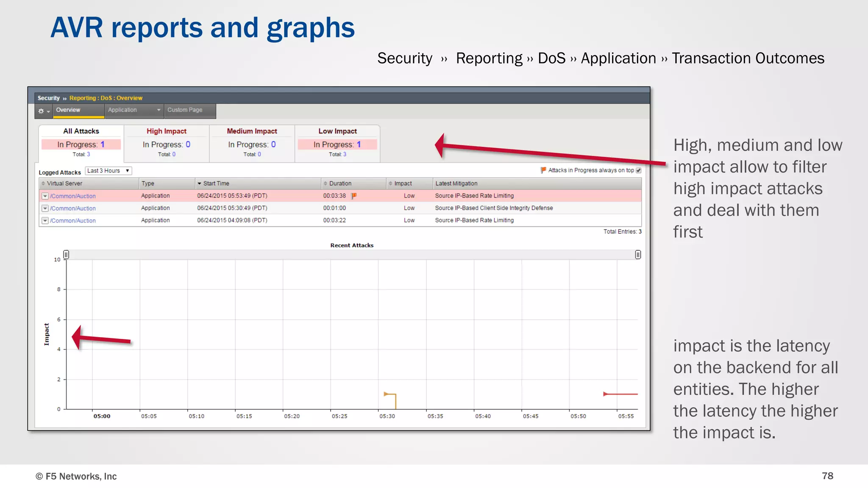This screenshot has width=868, height=488.
Task: Click the in-progress flag icon at duration 00:03:38
Action: [354, 196]
